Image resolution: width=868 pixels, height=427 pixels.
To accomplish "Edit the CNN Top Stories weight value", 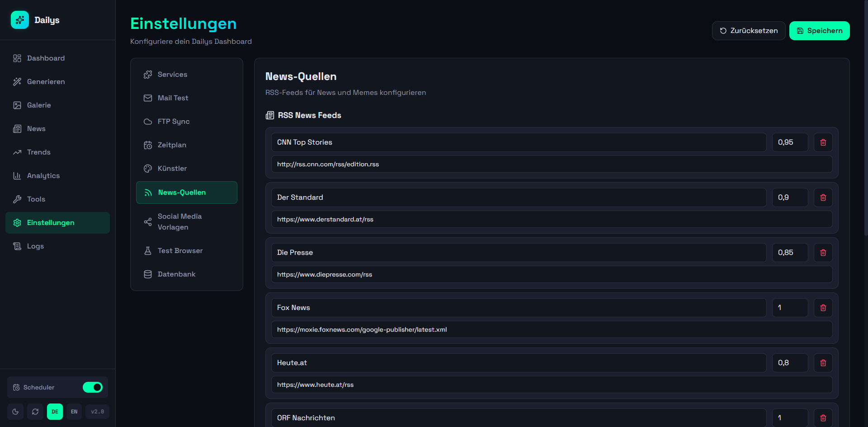I will (789, 142).
